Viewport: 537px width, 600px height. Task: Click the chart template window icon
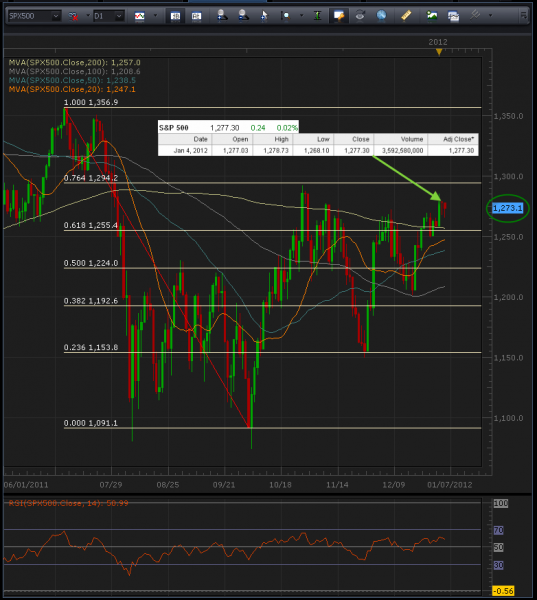tap(453, 16)
